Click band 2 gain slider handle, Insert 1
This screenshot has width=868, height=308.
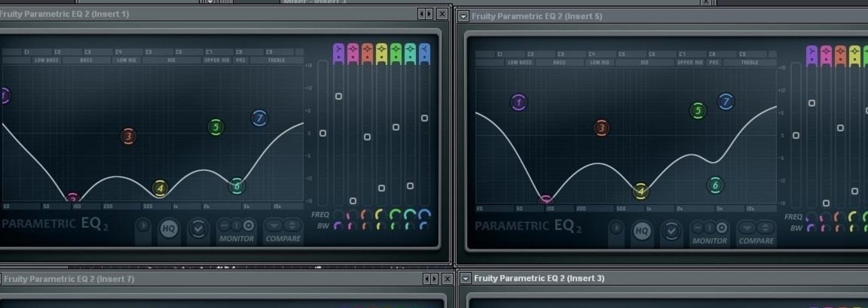353,201
